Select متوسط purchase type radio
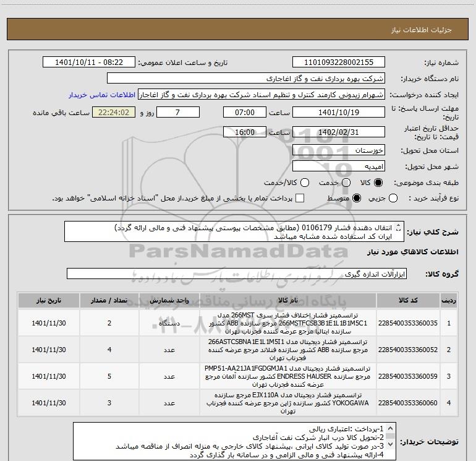The height and width of the screenshot is (461, 476). [x=357, y=199]
